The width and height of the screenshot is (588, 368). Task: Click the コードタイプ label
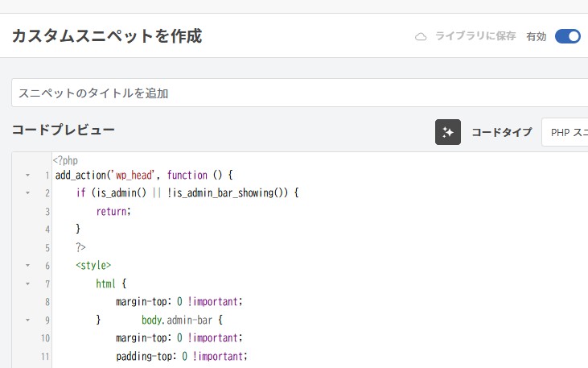(501, 132)
